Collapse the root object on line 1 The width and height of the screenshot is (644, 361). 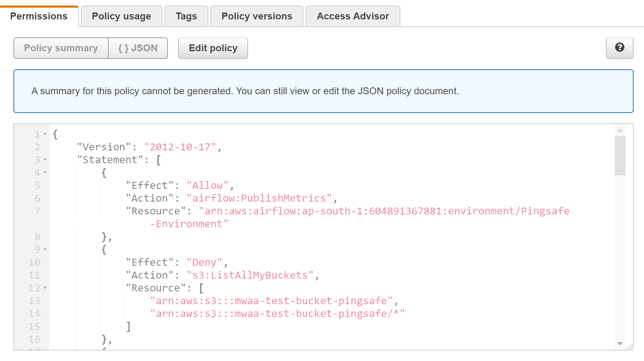tap(45, 134)
